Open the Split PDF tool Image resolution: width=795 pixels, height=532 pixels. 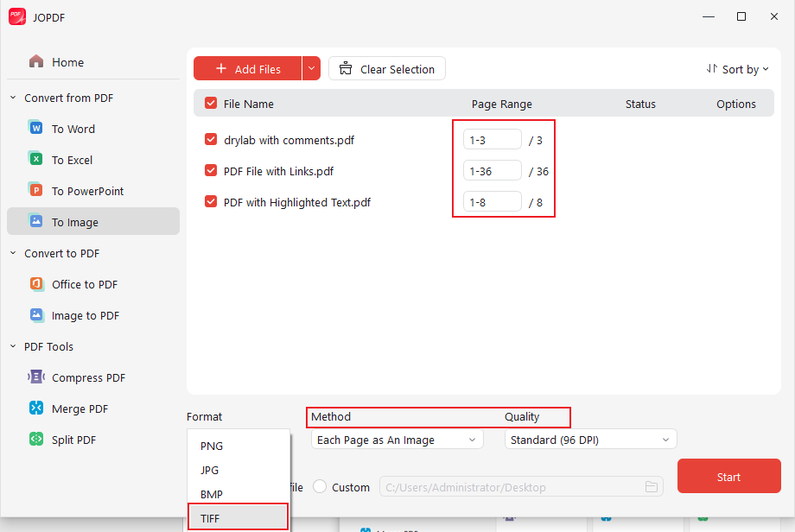click(73, 440)
